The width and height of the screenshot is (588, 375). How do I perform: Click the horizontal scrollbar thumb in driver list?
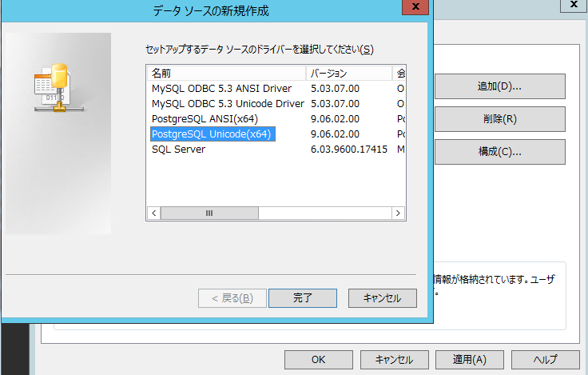209,213
